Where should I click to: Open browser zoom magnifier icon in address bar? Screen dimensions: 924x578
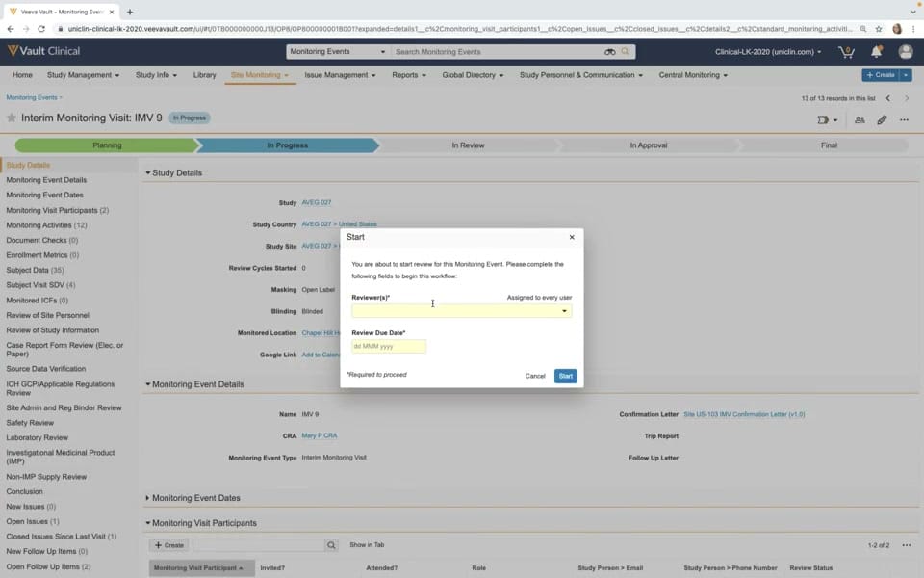(x=862, y=28)
